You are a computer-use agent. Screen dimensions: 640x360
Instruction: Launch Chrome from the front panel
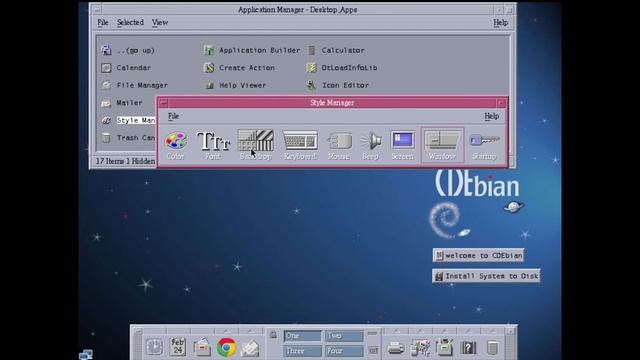(226, 347)
